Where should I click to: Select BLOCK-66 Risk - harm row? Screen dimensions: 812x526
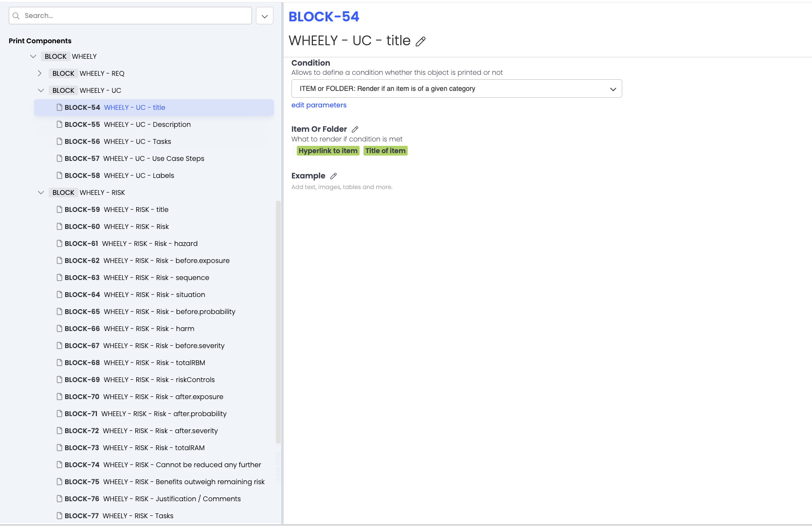pos(154,329)
